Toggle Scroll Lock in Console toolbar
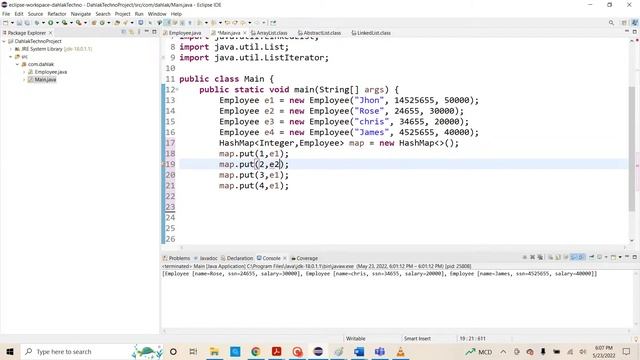The image size is (640, 360). point(558,257)
